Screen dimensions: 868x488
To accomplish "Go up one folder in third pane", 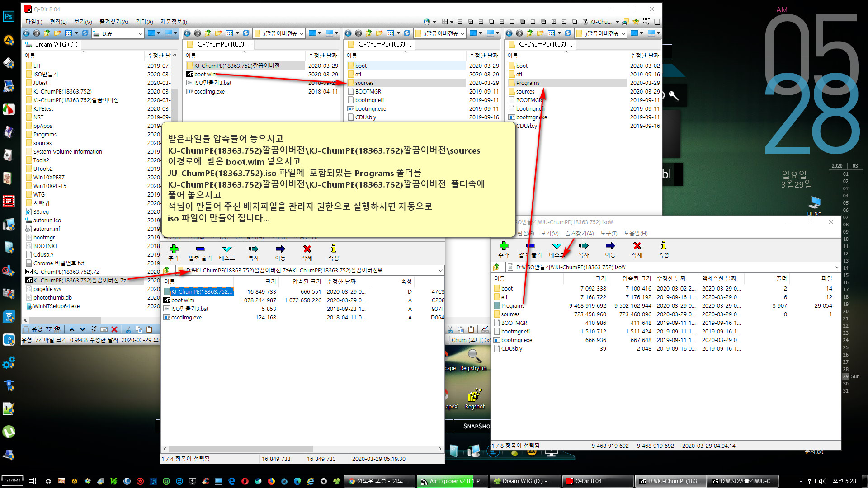I will click(x=369, y=33).
